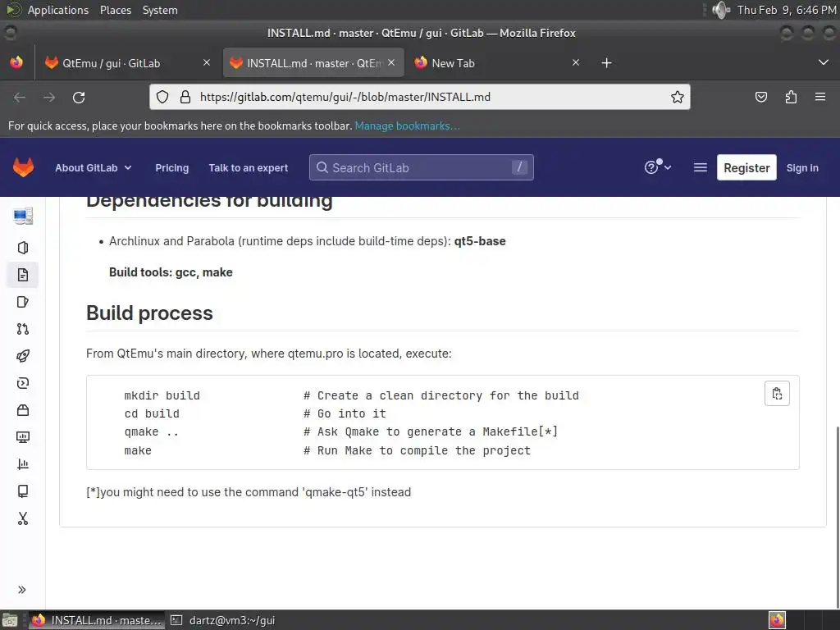Open Firefox View pinned icon
Screen dimensions: 840x630
tap(16, 62)
